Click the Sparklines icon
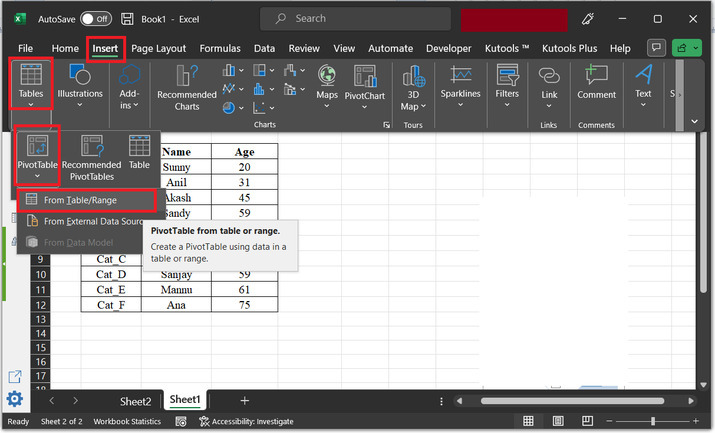 [461, 83]
